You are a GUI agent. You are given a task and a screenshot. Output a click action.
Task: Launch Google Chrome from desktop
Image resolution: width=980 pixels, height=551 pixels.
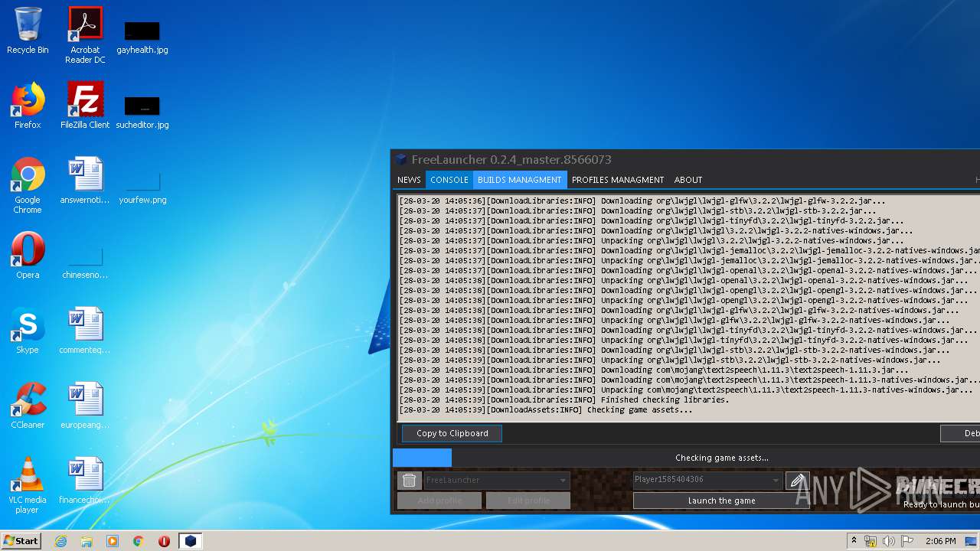pos(28,185)
